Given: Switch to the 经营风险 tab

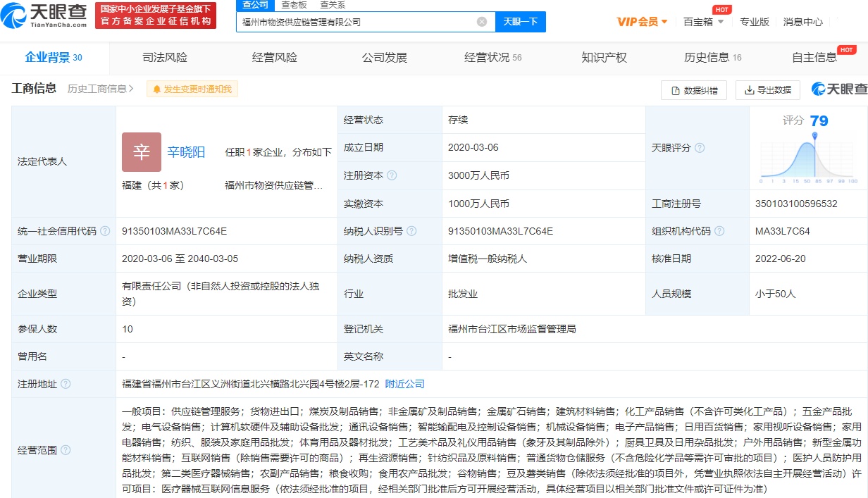Looking at the screenshot, I should [x=275, y=58].
